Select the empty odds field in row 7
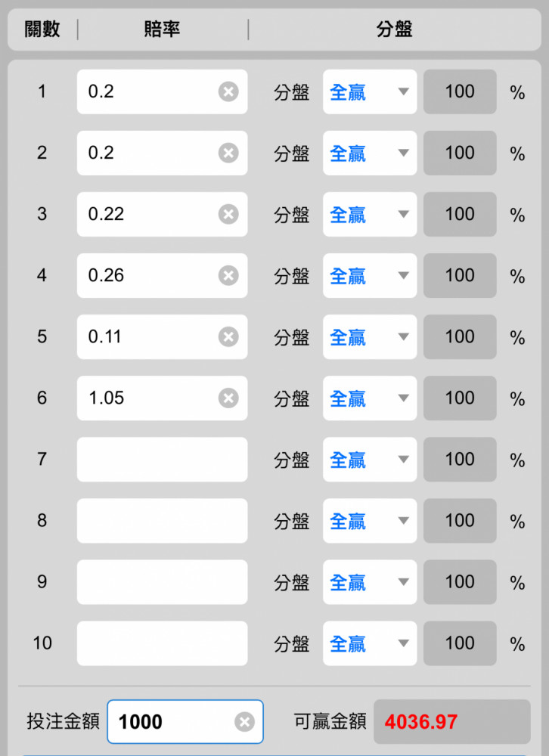The width and height of the screenshot is (549, 756). point(162,459)
